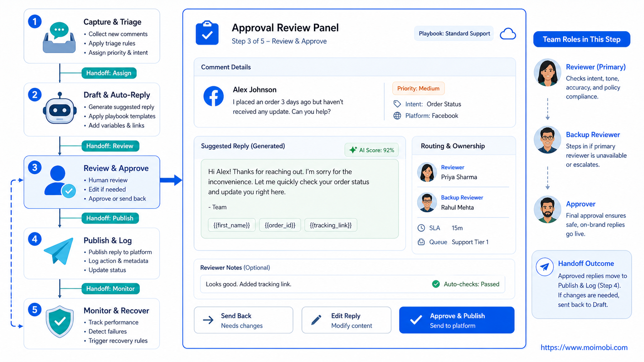Click the Approver role heading
644x362 pixels.
tap(580, 204)
